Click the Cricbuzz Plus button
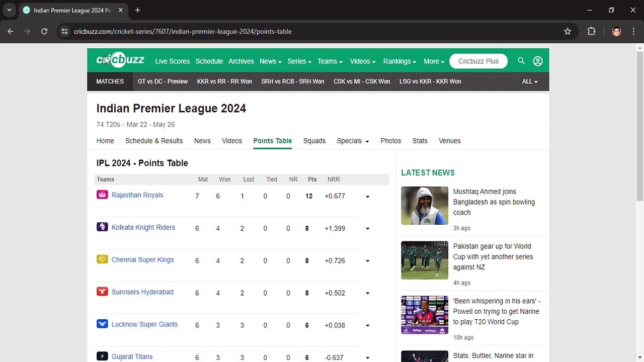Image resolution: width=644 pixels, height=362 pixels. pyautogui.click(x=478, y=61)
